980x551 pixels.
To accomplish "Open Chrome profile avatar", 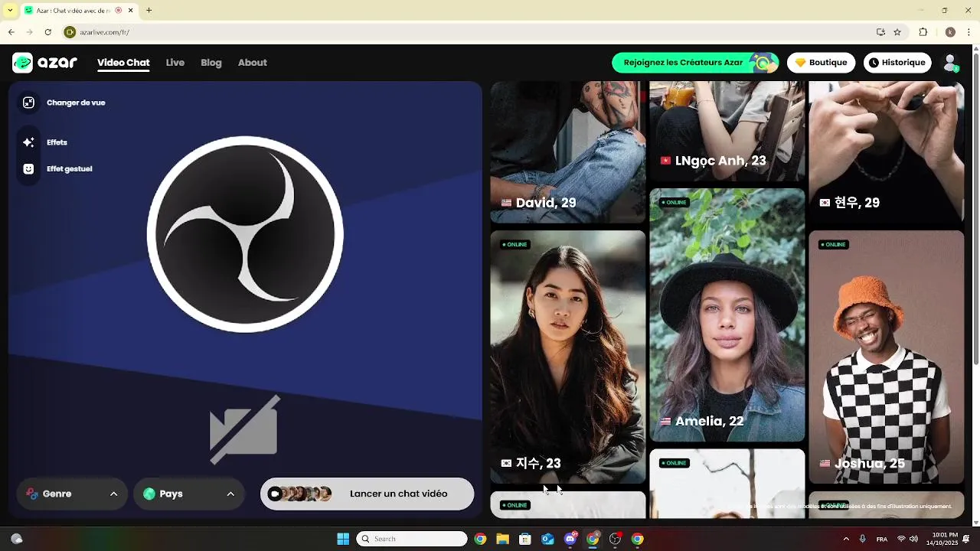I will click(950, 32).
